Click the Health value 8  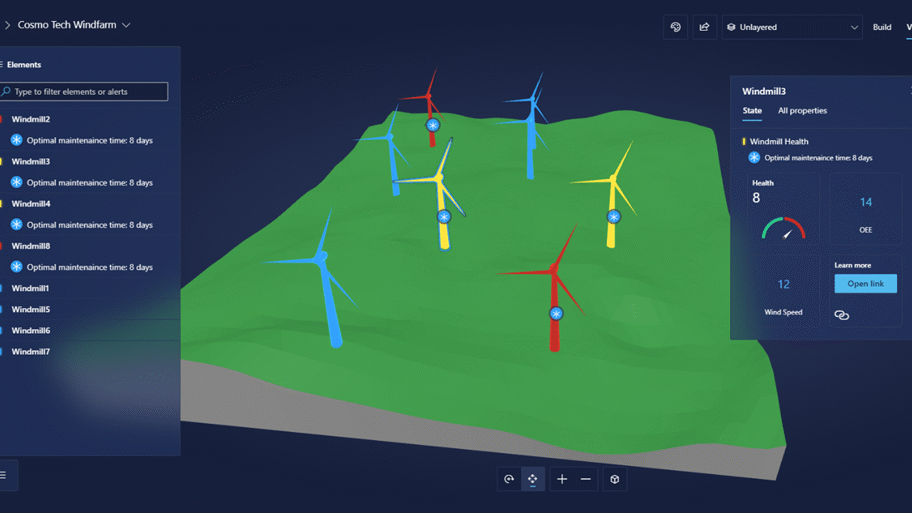[x=756, y=198]
